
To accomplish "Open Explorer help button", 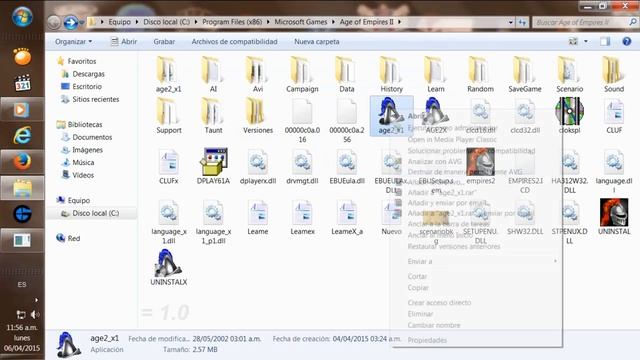I will pyautogui.click(x=627, y=41).
